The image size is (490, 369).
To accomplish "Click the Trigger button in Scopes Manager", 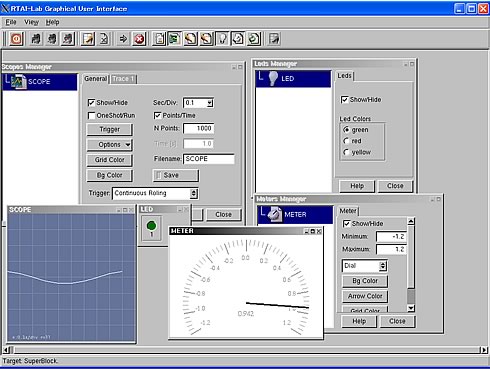I will pos(109,129).
